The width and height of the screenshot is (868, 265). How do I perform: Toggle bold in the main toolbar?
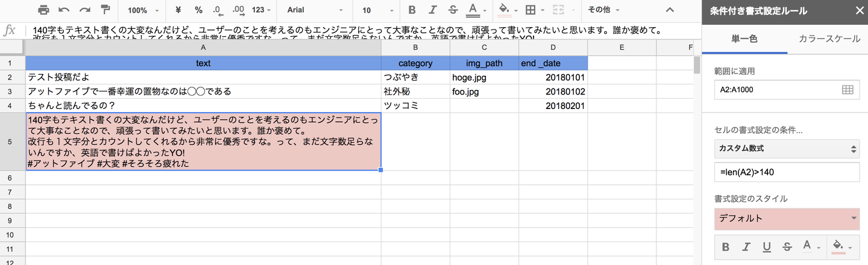pos(412,10)
